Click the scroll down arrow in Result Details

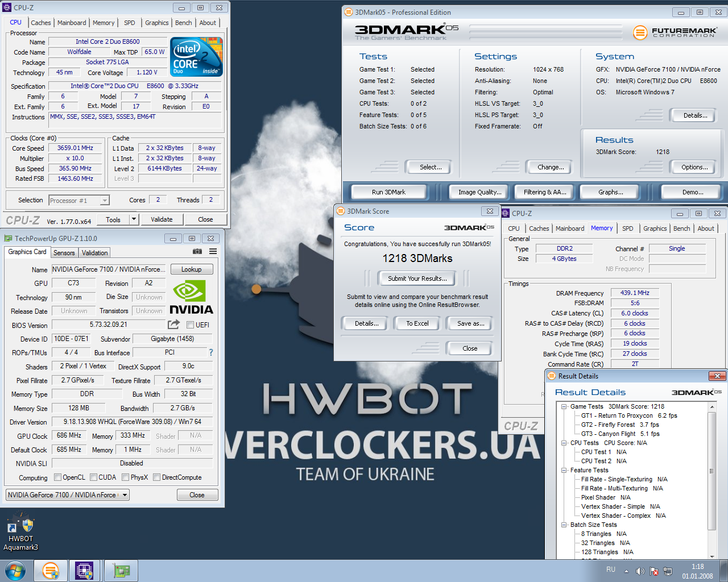pyautogui.click(x=712, y=556)
